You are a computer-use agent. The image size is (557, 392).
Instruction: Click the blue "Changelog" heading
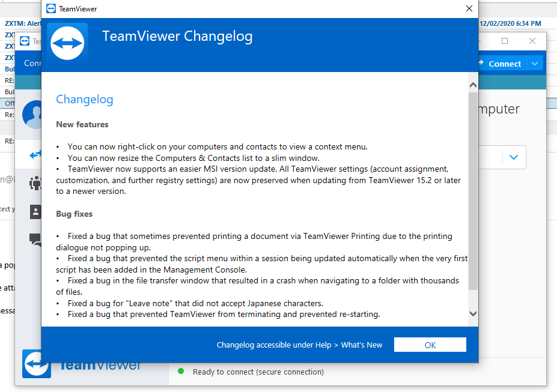click(x=85, y=100)
